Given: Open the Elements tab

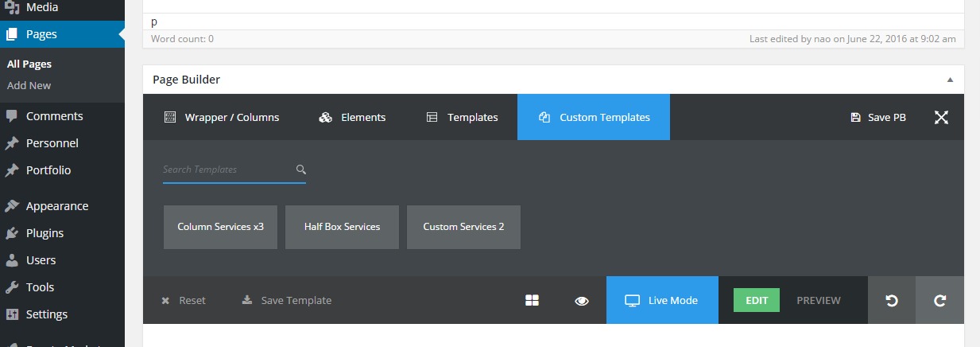Looking at the screenshot, I should click(352, 117).
